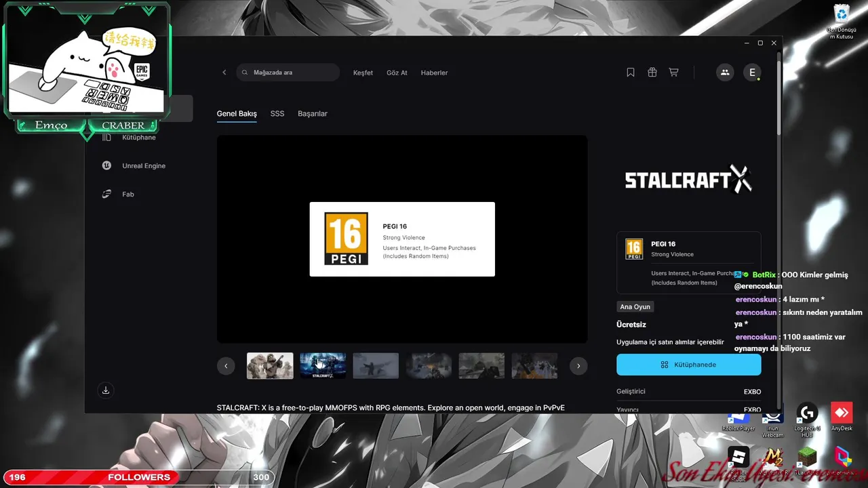Click the STALCRAFT X logo
This screenshot has width=868, height=488.
coord(688,179)
